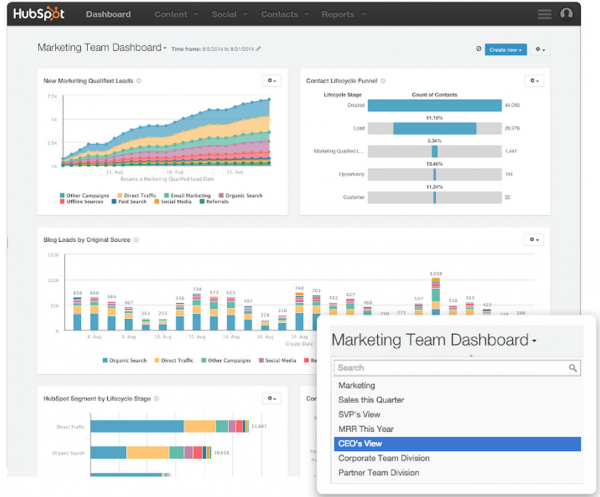
Task: Toggle Organic Search legend in Qualified Leads chart
Action: [241, 196]
